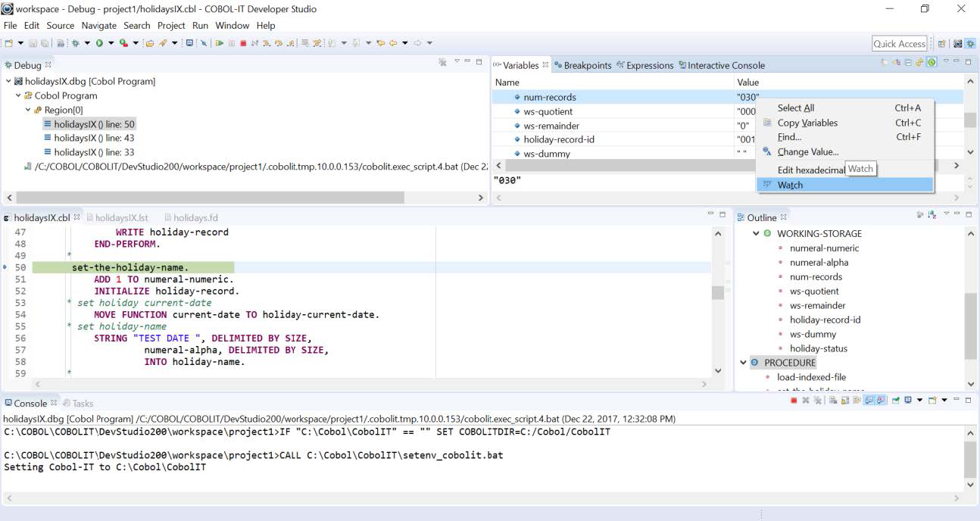Image resolution: width=980 pixels, height=521 pixels.
Task: Click the Open Perspective icon
Action: (943, 44)
